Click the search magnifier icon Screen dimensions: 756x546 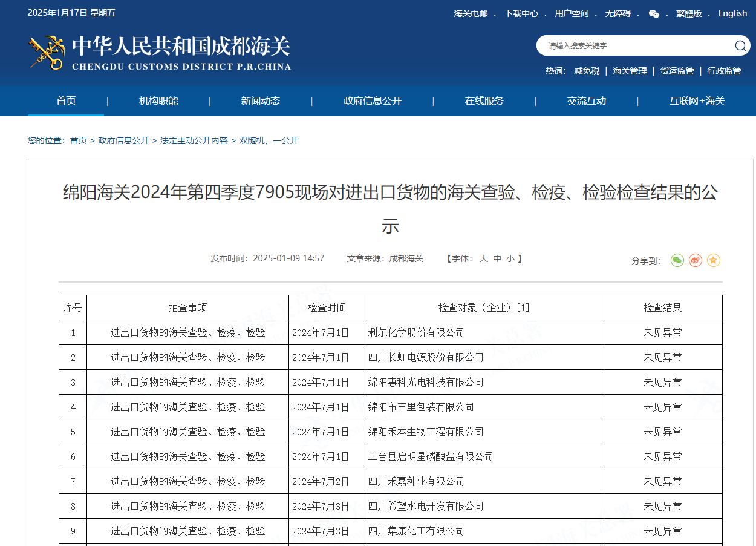point(740,46)
